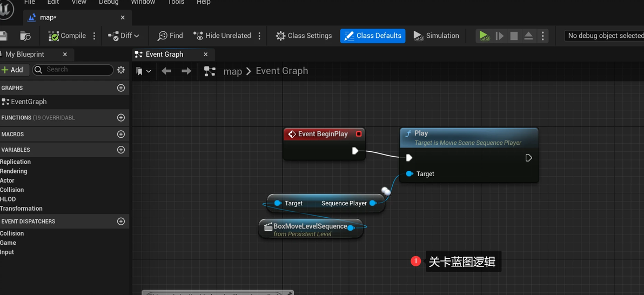This screenshot has width=644, height=295.
Task: Add a new variable with plus icon
Action: 121,150
